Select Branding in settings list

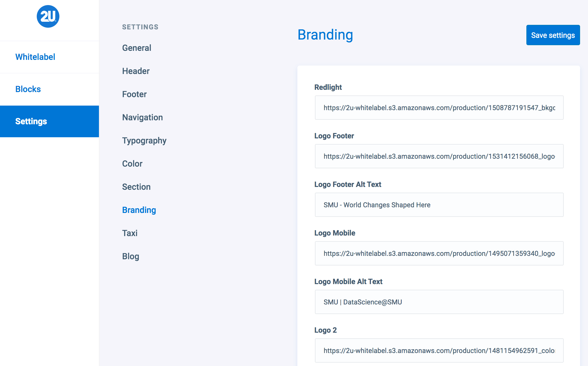(x=139, y=210)
